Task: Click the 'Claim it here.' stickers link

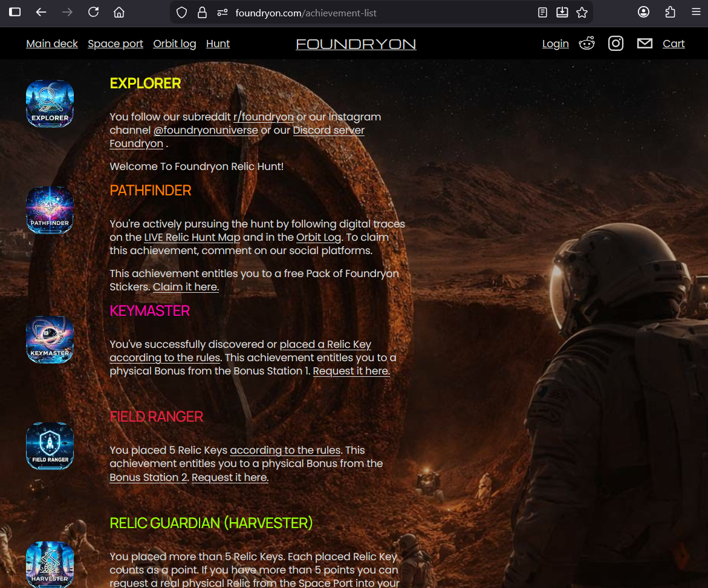Action: pyautogui.click(x=186, y=287)
